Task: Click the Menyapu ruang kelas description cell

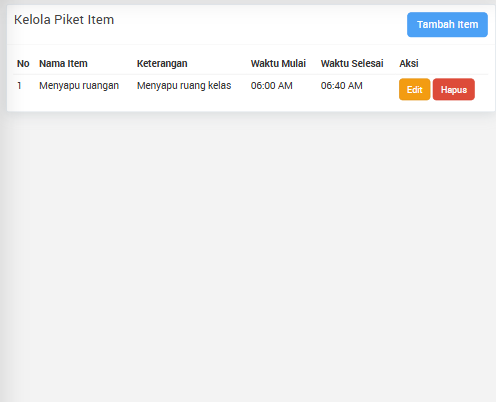Action: pyautogui.click(x=184, y=86)
